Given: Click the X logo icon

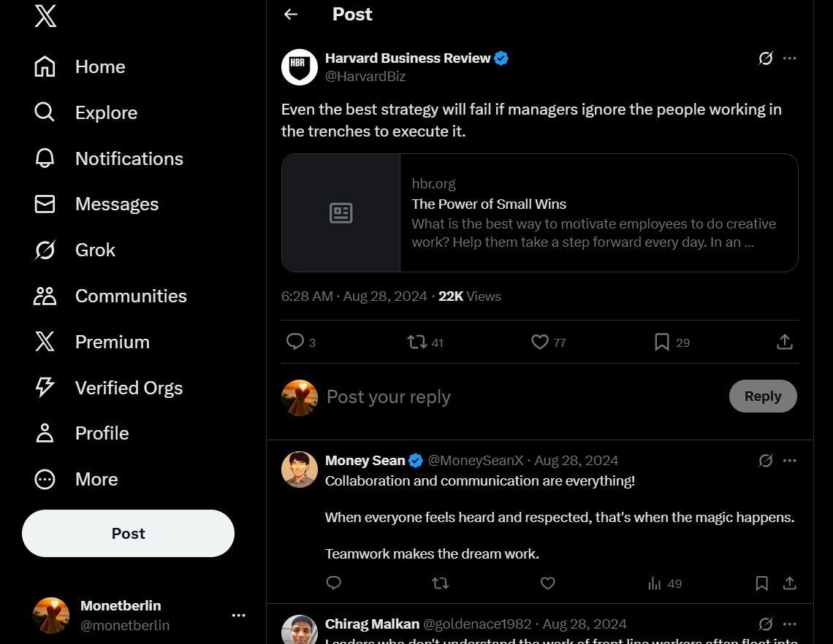Looking at the screenshot, I should pos(45,15).
